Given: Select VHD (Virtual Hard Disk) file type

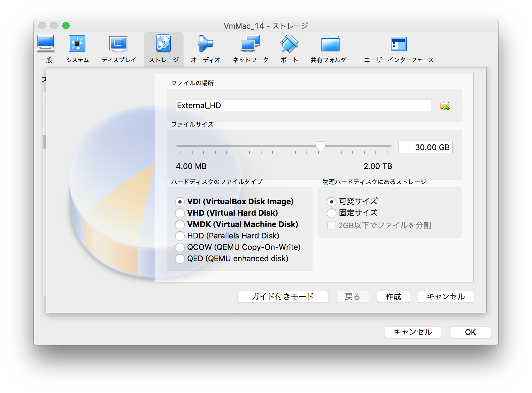Looking at the screenshot, I should pyautogui.click(x=180, y=213).
